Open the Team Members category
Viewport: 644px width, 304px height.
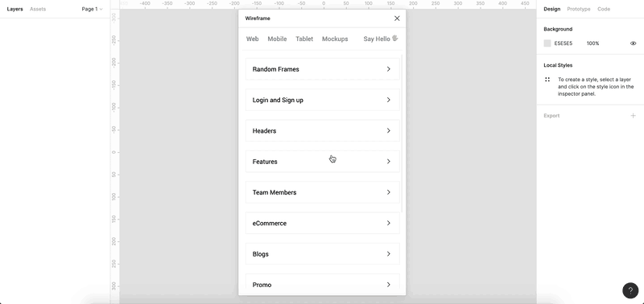[x=323, y=192]
